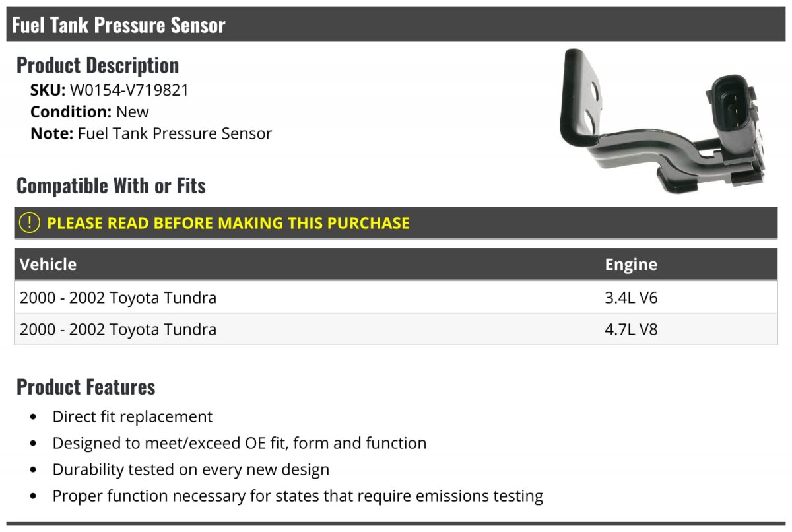792x532 pixels.
Task: Select the Vehicle column header
Action: click(48, 264)
